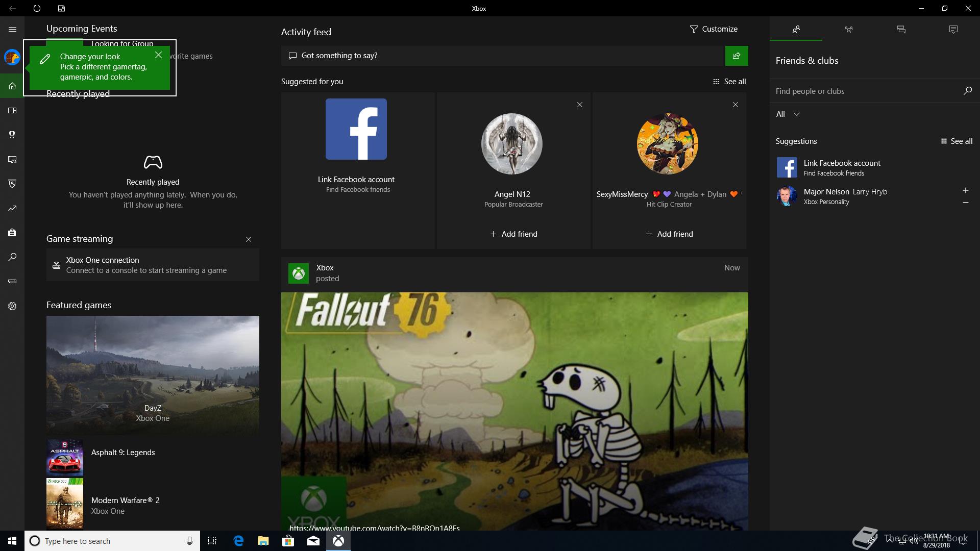Click Change your look tip text
This screenshot has height=551, width=980.
90,57
